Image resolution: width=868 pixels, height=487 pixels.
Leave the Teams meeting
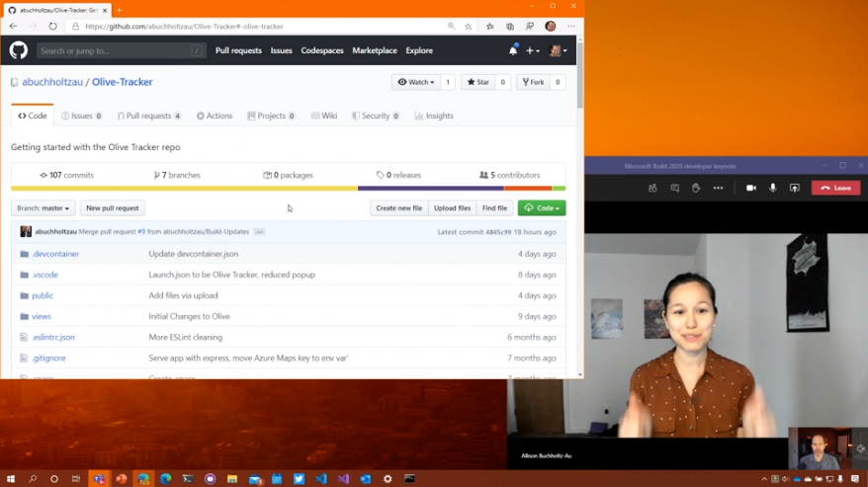click(x=835, y=188)
